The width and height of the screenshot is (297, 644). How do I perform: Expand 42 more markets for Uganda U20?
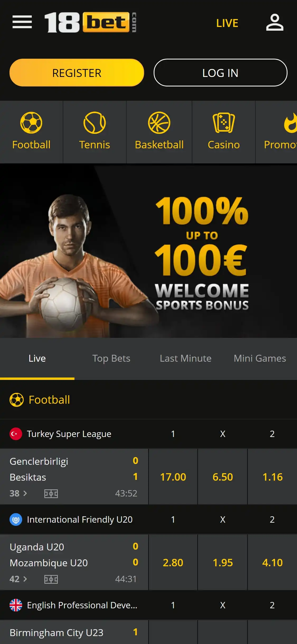[x=18, y=579]
